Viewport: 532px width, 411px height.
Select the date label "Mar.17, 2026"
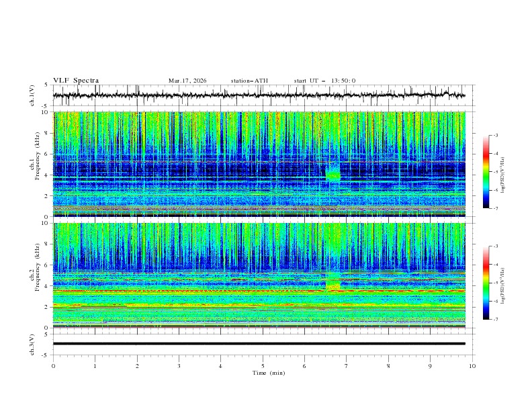187,81
